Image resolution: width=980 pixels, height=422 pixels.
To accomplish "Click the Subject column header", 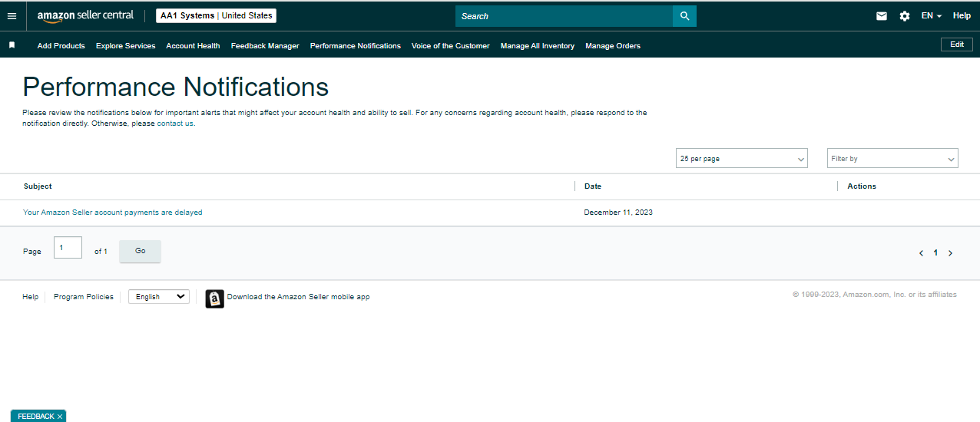I will click(x=38, y=186).
